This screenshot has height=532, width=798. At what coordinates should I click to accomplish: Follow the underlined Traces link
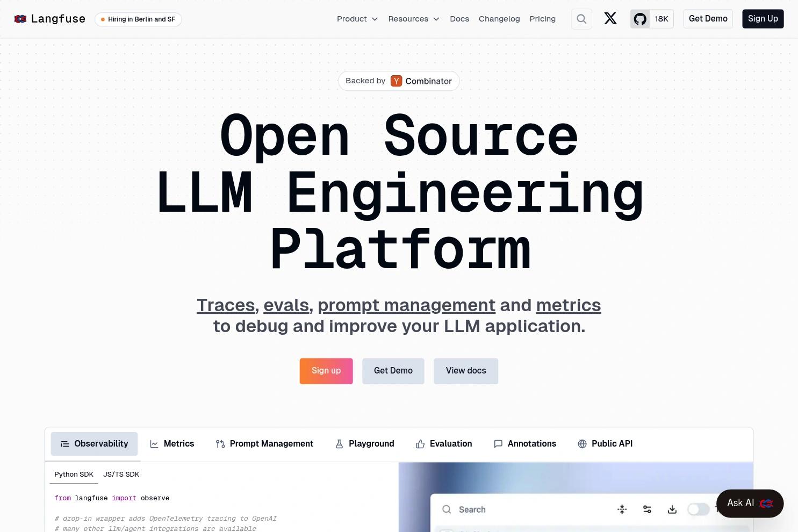[226, 305]
